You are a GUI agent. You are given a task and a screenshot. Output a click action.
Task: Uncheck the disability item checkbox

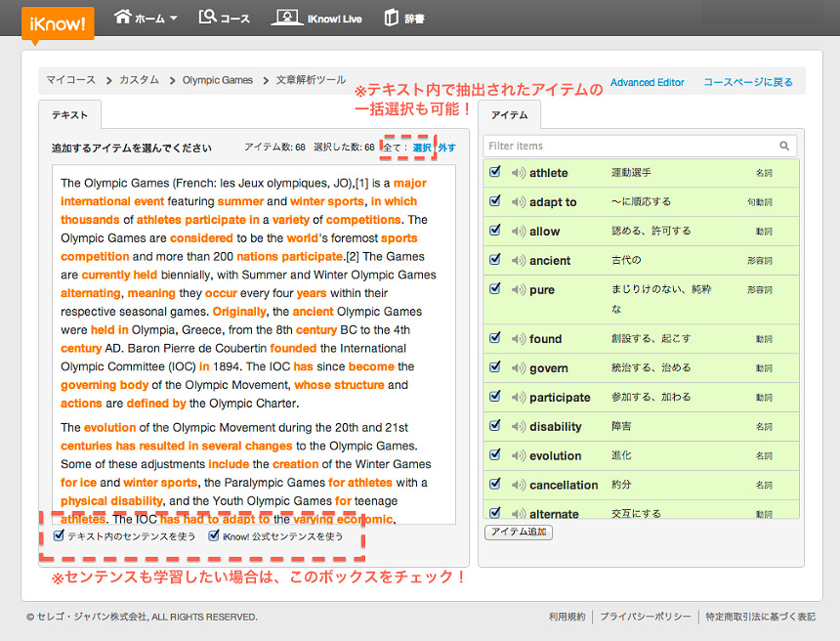(495, 426)
